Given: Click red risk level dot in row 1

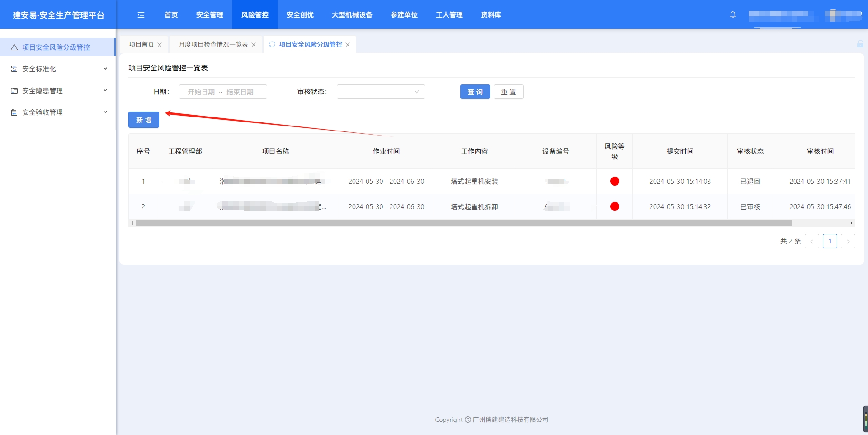Looking at the screenshot, I should click(x=614, y=181).
